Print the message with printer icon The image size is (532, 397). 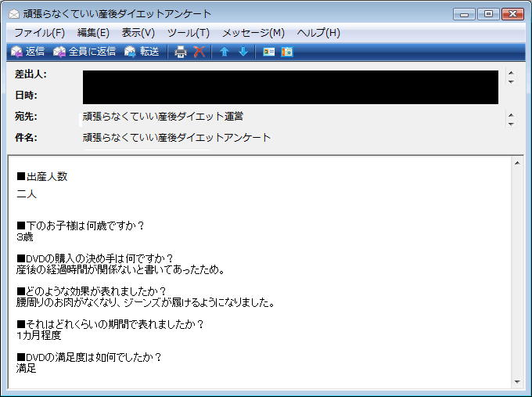click(x=181, y=52)
